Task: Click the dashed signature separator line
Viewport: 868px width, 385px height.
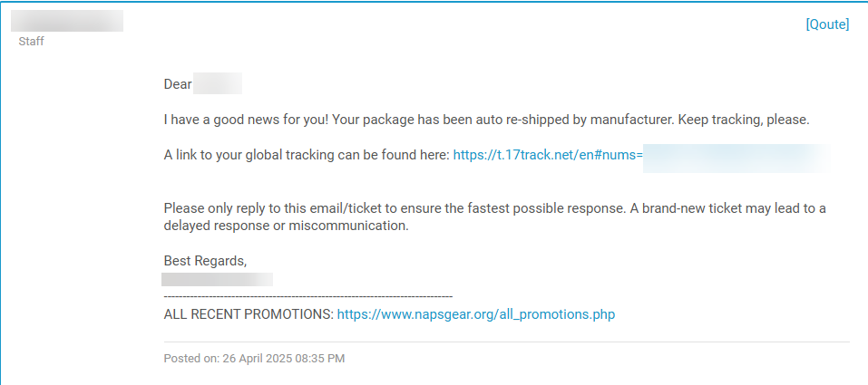Action: [307, 296]
